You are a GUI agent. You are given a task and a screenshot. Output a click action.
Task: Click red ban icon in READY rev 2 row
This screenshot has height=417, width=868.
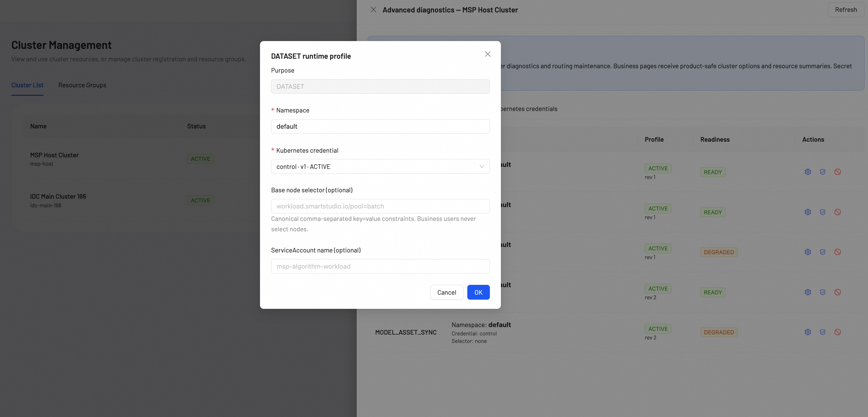point(838,292)
